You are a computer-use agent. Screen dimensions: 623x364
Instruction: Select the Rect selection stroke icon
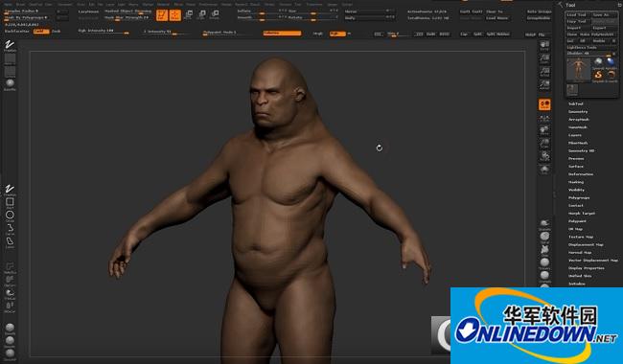point(10,202)
